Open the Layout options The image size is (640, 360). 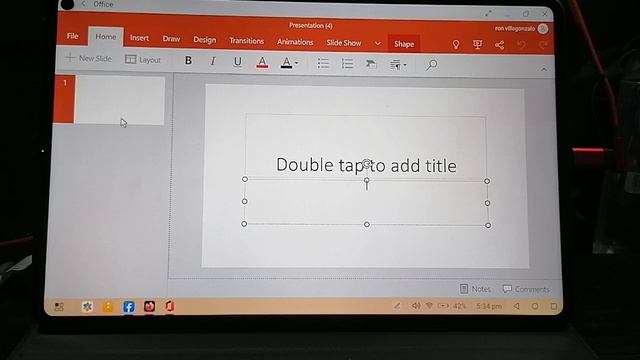click(143, 60)
